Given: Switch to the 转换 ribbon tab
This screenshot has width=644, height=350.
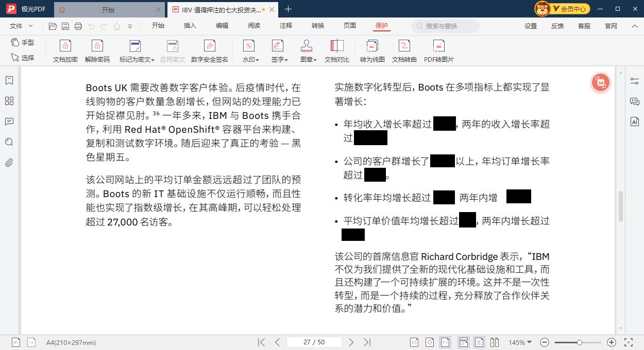Looking at the screenshot, I should click(x=318, y=26).
